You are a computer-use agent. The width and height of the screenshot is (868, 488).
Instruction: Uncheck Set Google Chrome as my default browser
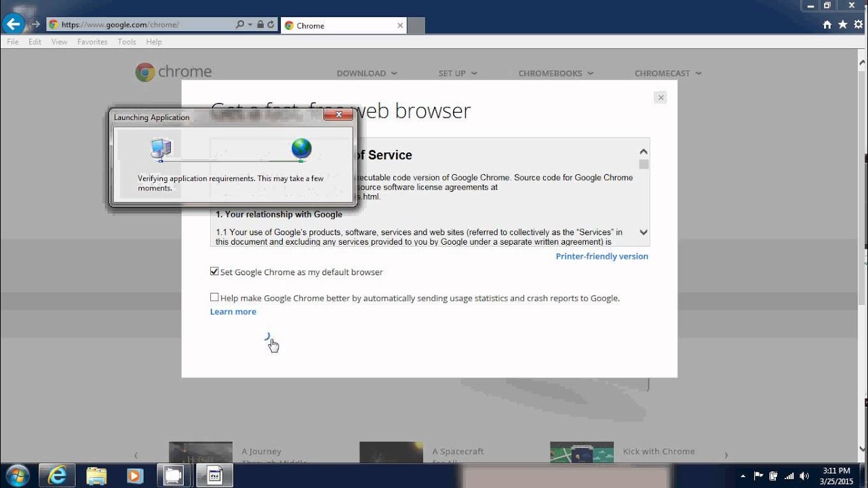click(214, 272)
